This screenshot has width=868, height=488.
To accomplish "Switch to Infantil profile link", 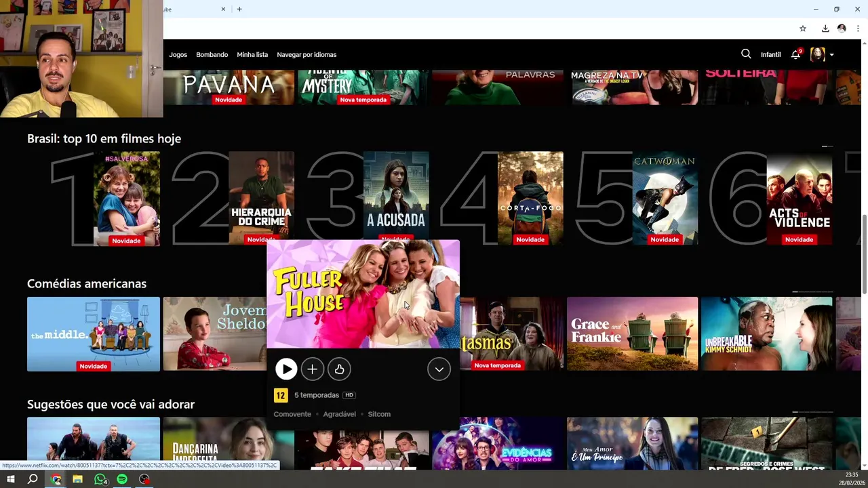I will tap(771, 54).
